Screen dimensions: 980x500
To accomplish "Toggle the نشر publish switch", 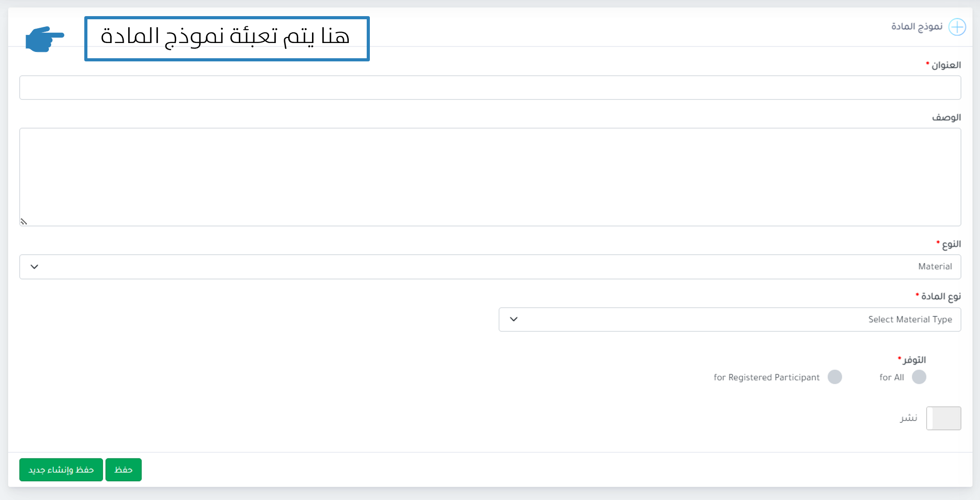I will 944,418.
